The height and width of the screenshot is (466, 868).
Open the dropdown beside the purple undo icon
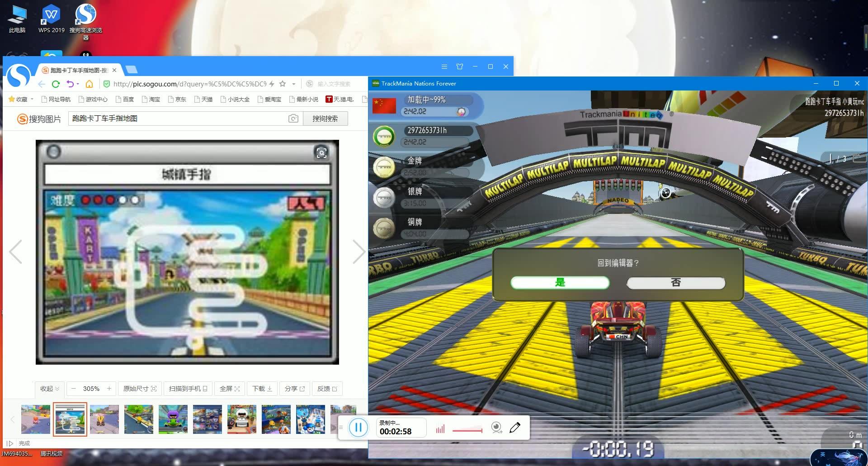pos(78,84)
